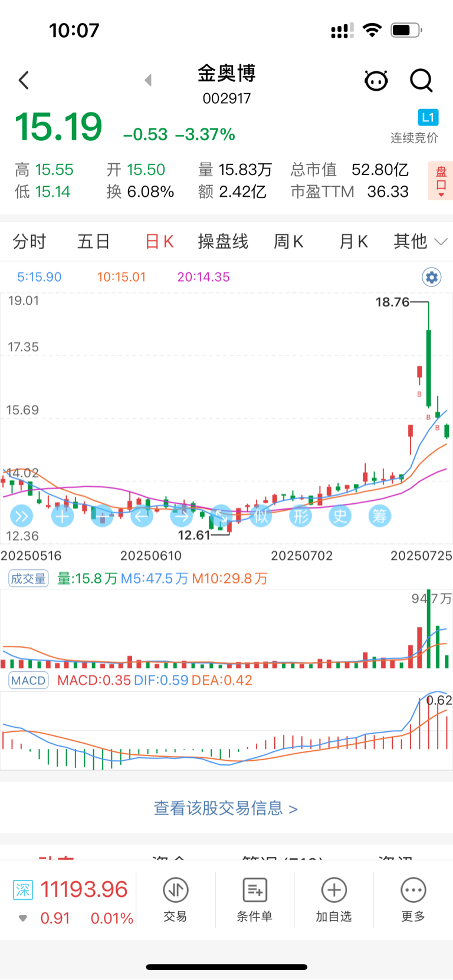
Task: Zoom in chart with plus circle
Action: pyautogui.click(x=63, y=517)
